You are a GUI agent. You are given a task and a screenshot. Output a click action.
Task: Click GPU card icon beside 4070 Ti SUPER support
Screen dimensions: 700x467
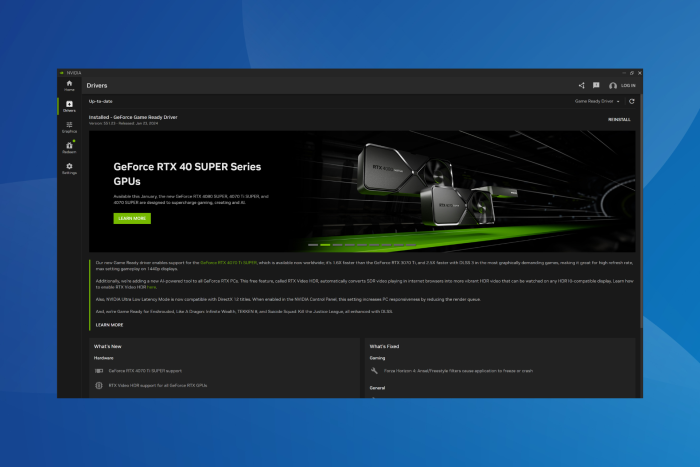click(x=99, y=371)
